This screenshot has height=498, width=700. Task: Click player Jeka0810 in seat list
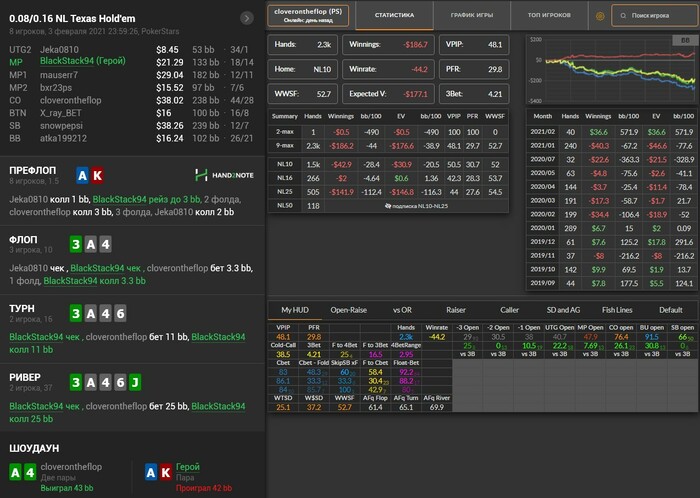59,50
